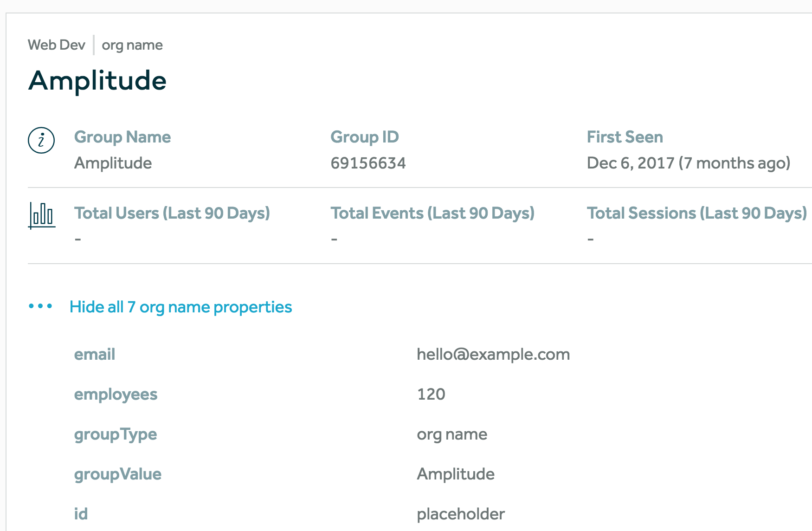Screen dimensions: 812x531
Task: Click the groupType property name
Action: pos(116,435)
